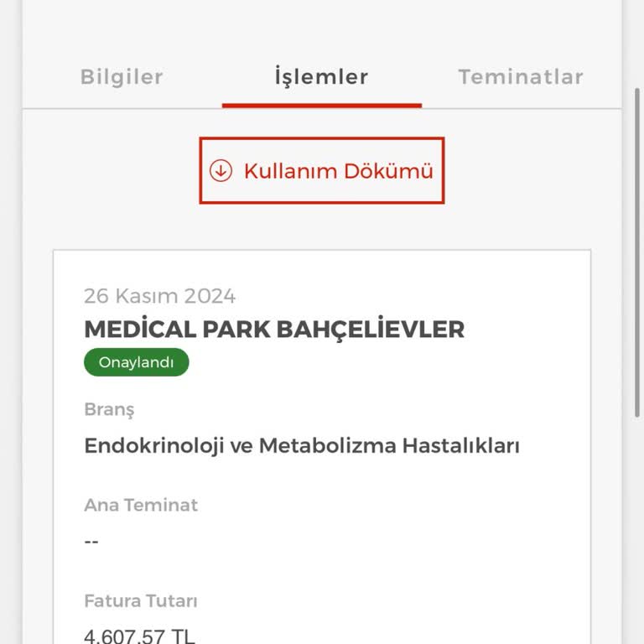The height and width of the screenshot is (644, 644).
Task: Select the İşlemler tab
Action: [321, 77]
